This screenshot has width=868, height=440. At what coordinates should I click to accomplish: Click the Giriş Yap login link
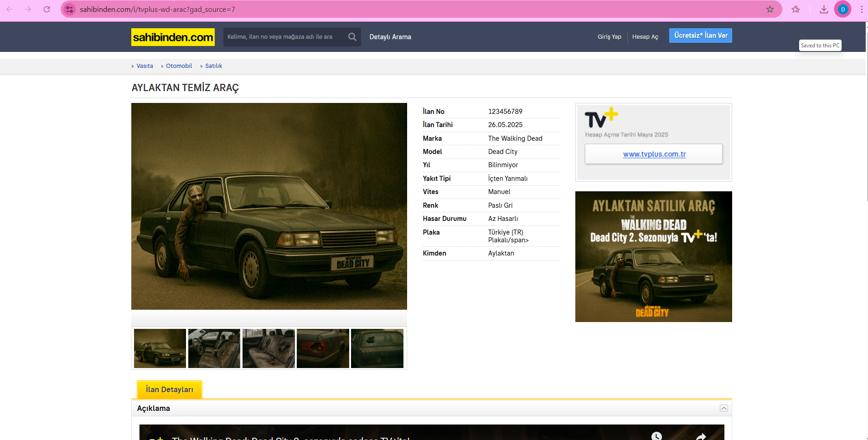[609, 37]
